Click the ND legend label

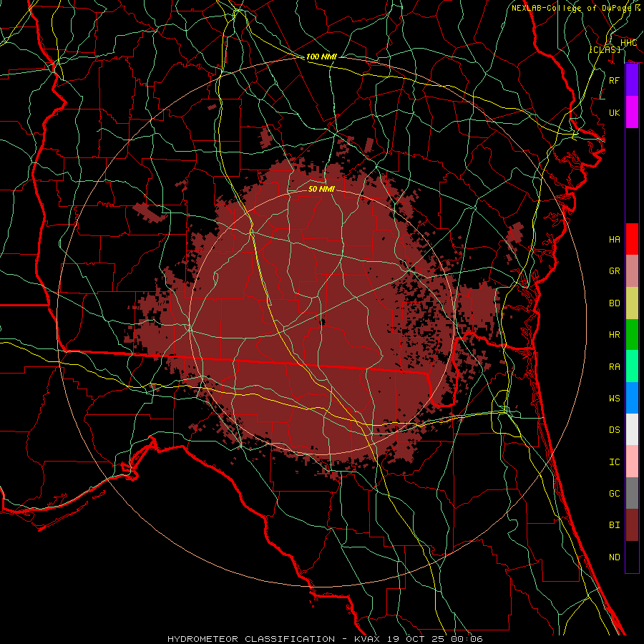(x=615, y=557)
